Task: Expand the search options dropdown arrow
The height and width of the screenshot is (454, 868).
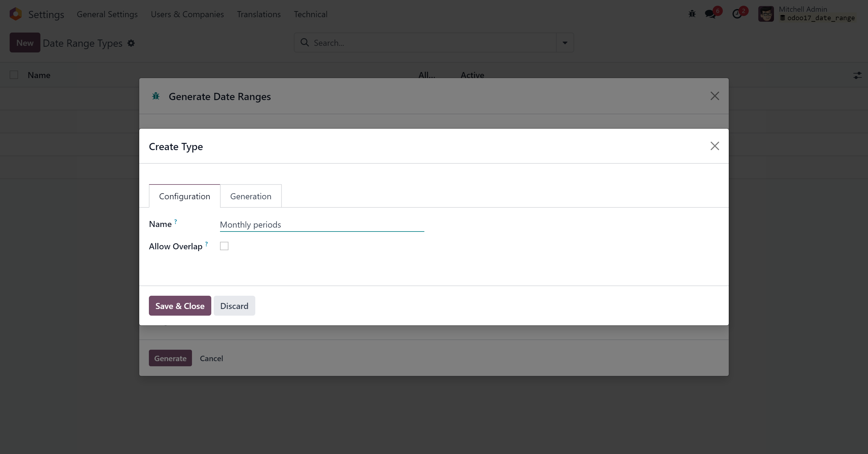Action: [x=565, y=43]
